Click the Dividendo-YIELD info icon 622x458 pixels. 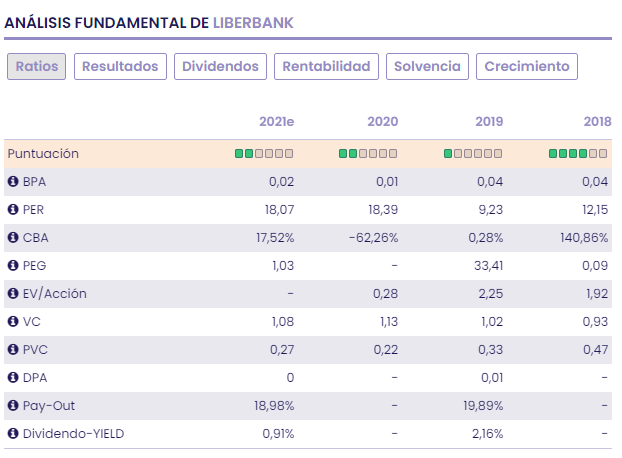pyautogui.click(x=13, y=434)
